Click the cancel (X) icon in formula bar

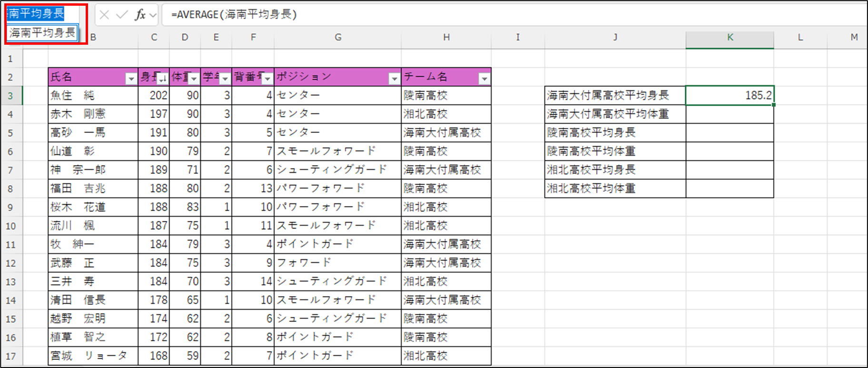pos(105,15)
